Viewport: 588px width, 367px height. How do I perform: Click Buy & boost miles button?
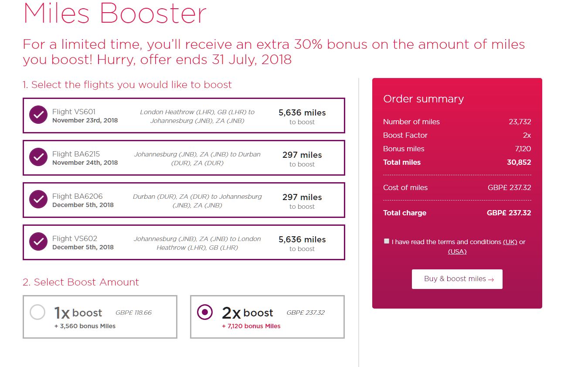[457, 279]
